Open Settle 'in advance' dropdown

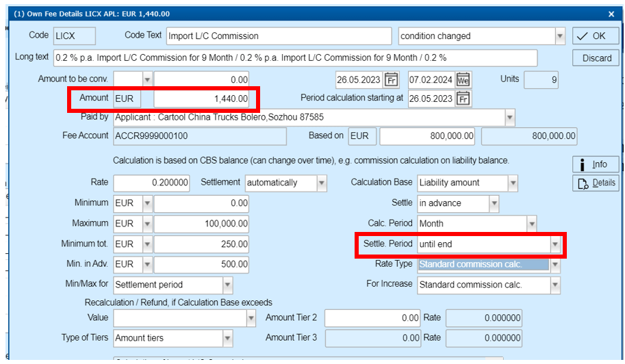pos(494,203)
